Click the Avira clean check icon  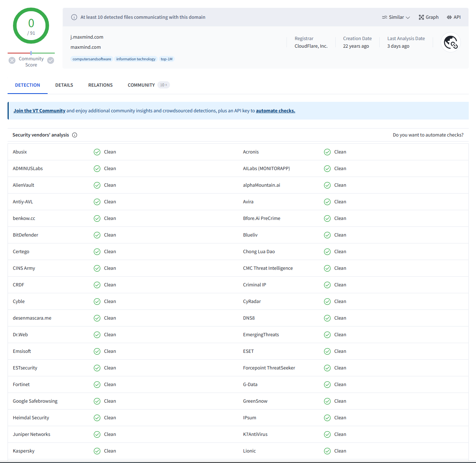[x=327, y=202]
